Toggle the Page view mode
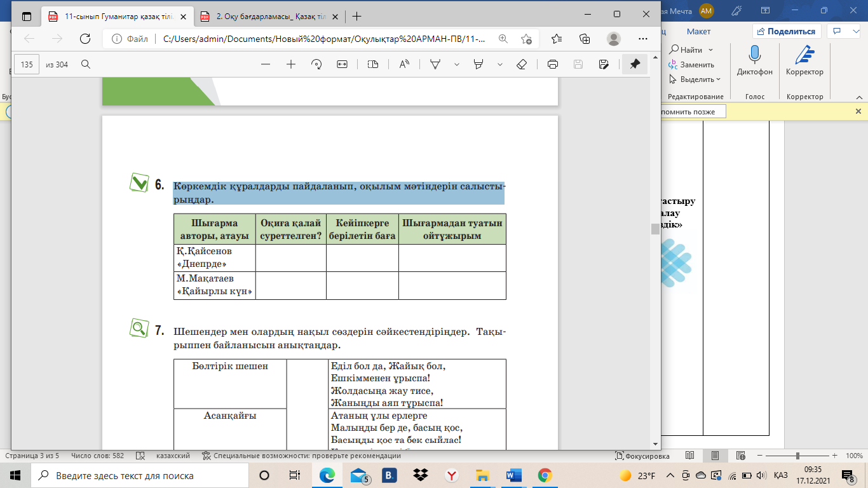This screenshot has width=868, height=488. 373,64
